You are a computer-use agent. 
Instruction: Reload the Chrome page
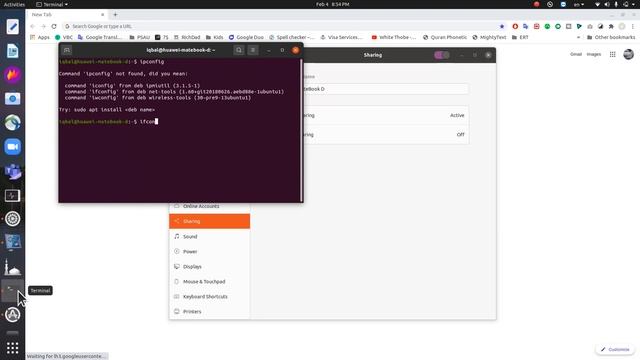click(54, 26)
